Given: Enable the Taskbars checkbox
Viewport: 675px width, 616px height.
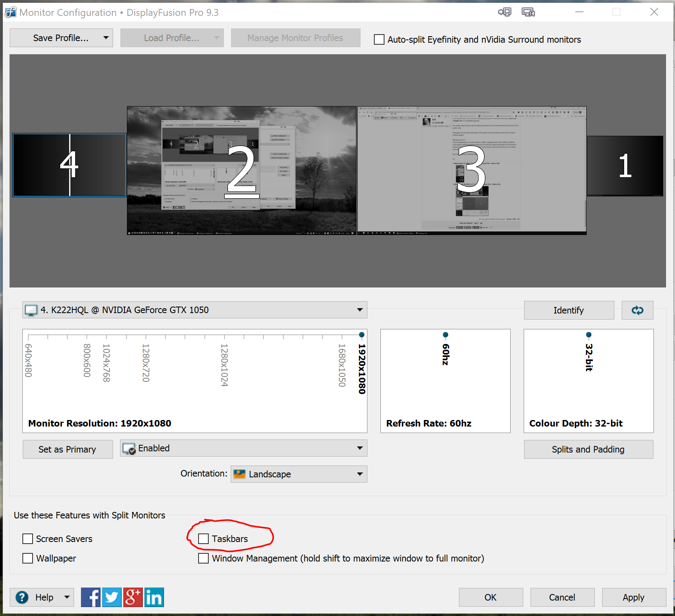Looking at the screenshot, I should 203,539.
